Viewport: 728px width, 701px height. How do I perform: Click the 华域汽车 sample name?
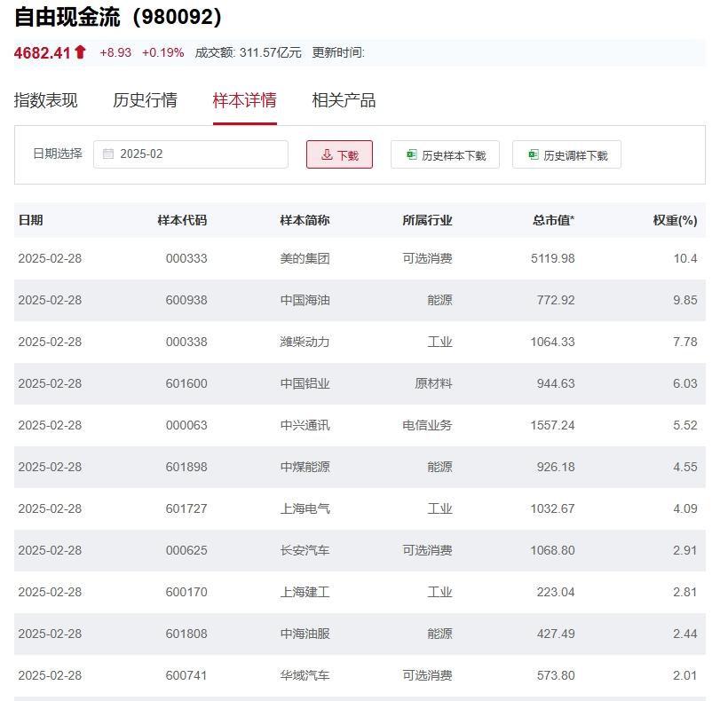[x=305, y=675]
